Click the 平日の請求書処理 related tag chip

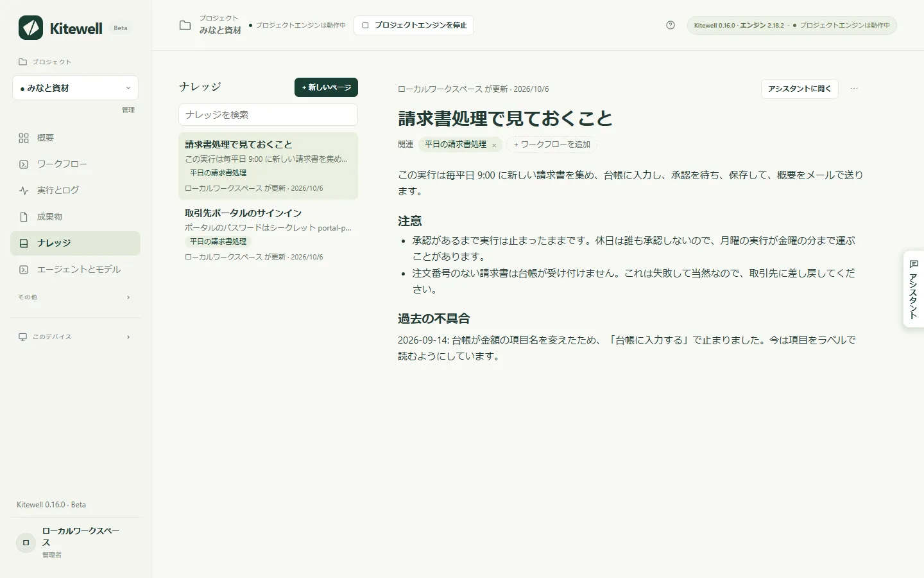pyautogui.click(x=456, y=144)
